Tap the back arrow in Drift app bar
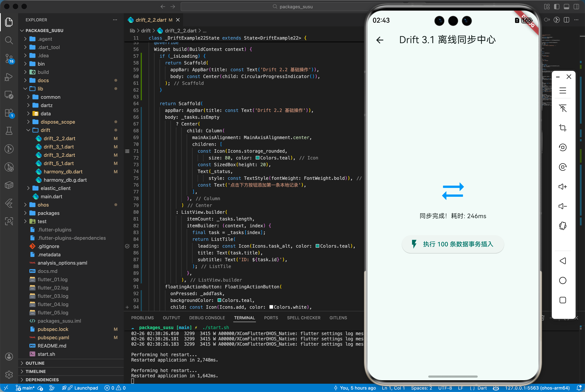Viewport: 585px width, 392px height. (380, 40)
